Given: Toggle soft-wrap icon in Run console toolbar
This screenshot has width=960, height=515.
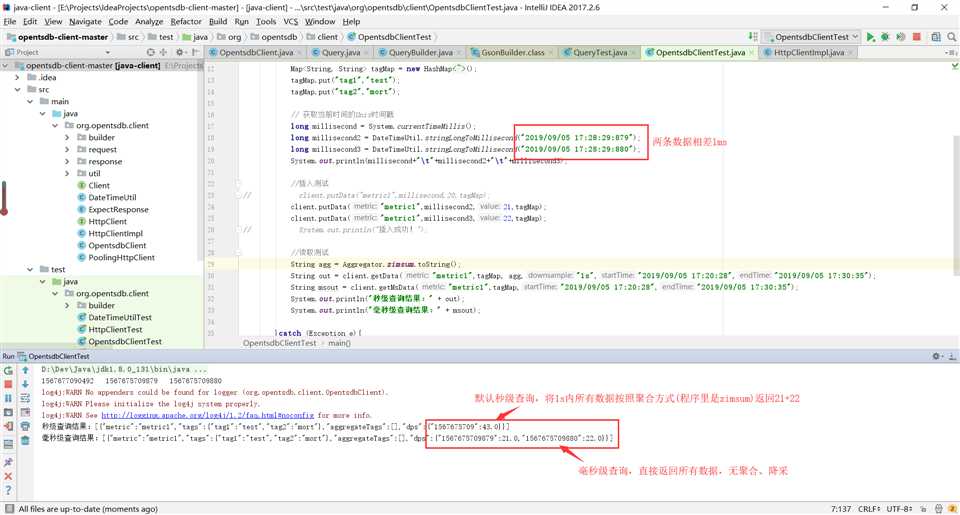Looking at the screenshot, I should pyautogui.click(x=25, y=399).
